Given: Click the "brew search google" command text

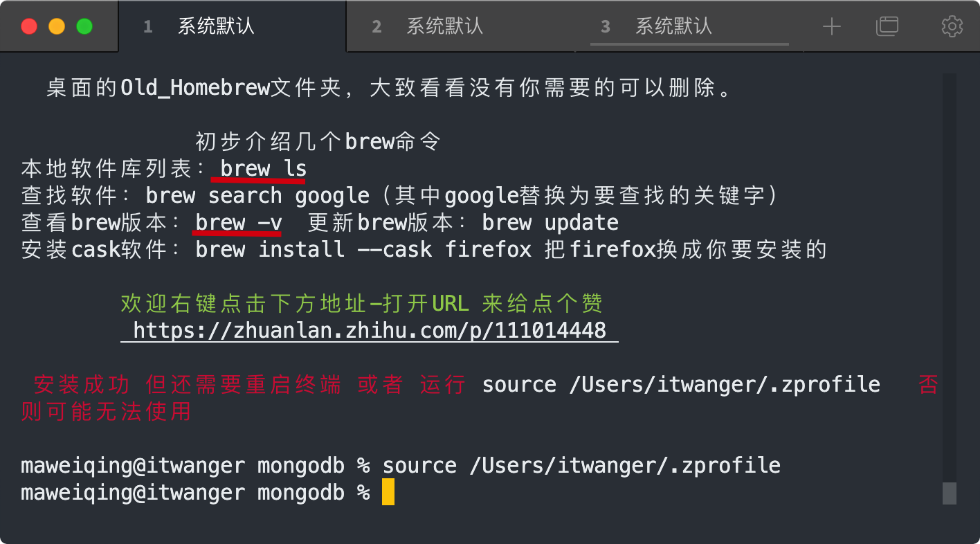Looking at the screenshot, I should pyautogui.click(x=257, y=196).
